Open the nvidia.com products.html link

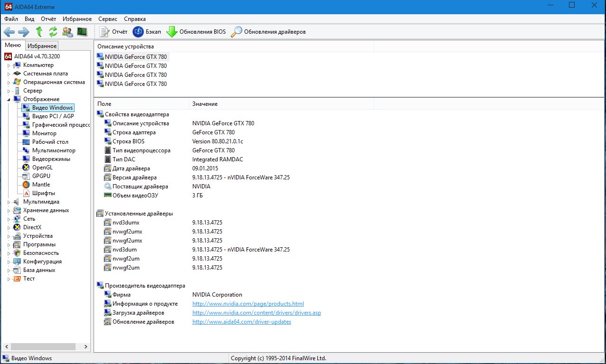pos(247,304)
